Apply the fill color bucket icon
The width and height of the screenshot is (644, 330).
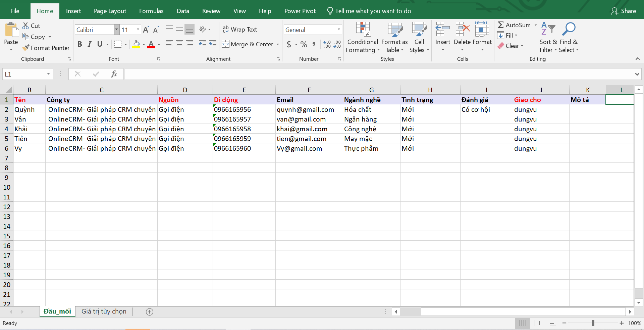[x=136, y=44]
